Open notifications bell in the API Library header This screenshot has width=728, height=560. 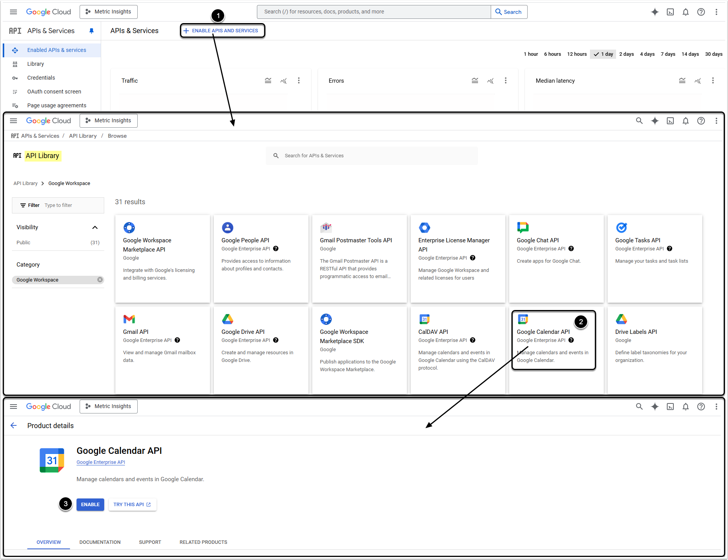pyautogui.click(x=686, y=121)
